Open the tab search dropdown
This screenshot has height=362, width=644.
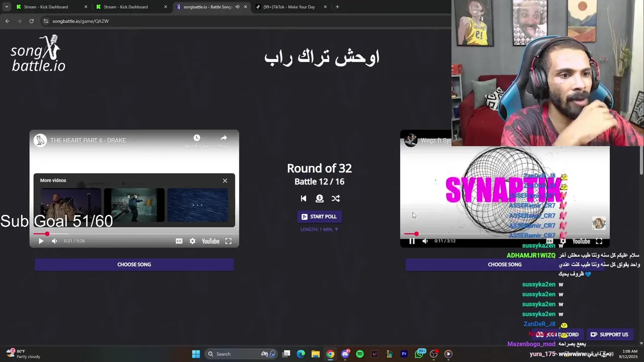7,7
